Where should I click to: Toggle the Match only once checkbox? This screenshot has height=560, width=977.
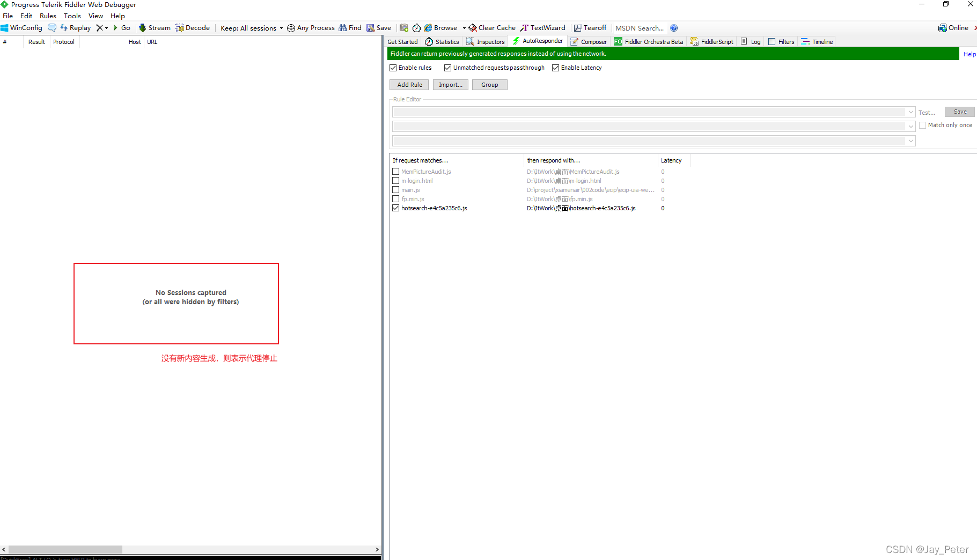[922, 126]
